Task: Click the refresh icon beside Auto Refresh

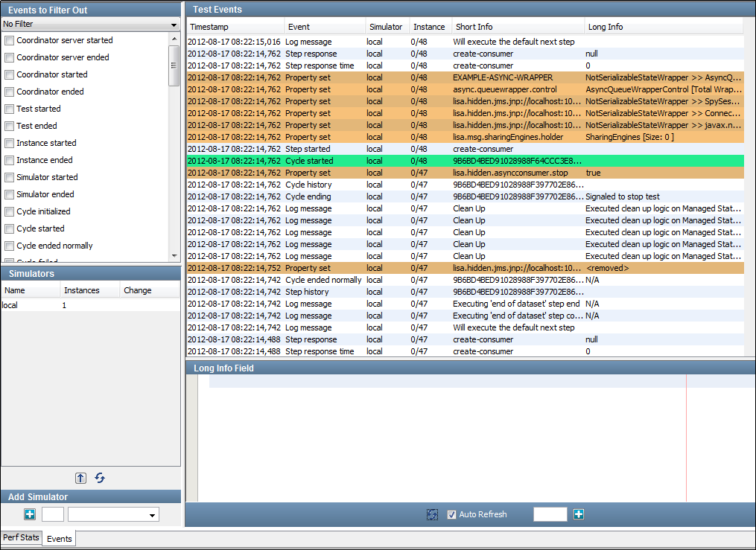Action: (433, 514)
